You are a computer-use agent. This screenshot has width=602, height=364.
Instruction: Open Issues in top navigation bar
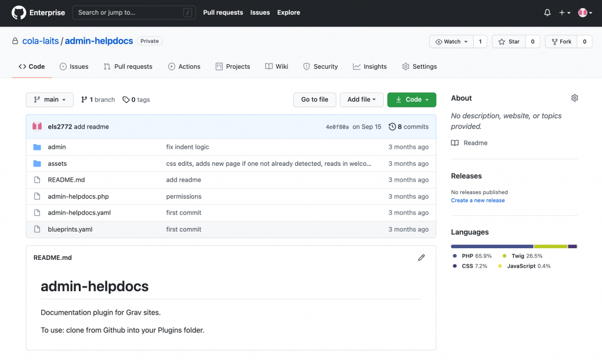260,13
